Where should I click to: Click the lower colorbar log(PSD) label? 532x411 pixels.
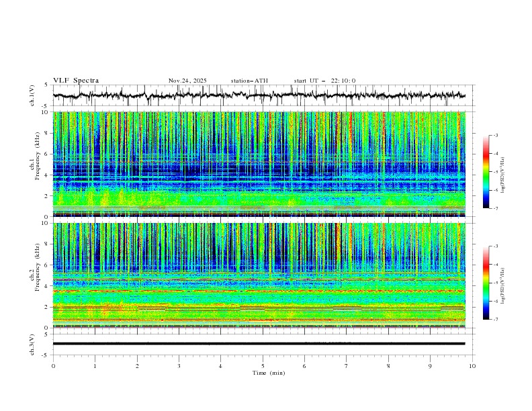(502, 285)
